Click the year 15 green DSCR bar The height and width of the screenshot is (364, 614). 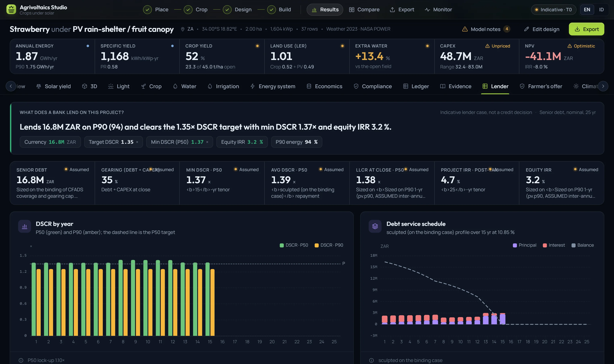207,299
